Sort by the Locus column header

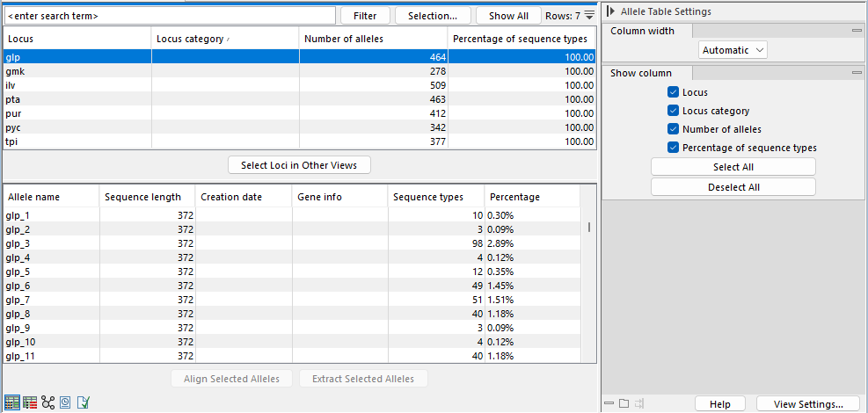[77, 40]
